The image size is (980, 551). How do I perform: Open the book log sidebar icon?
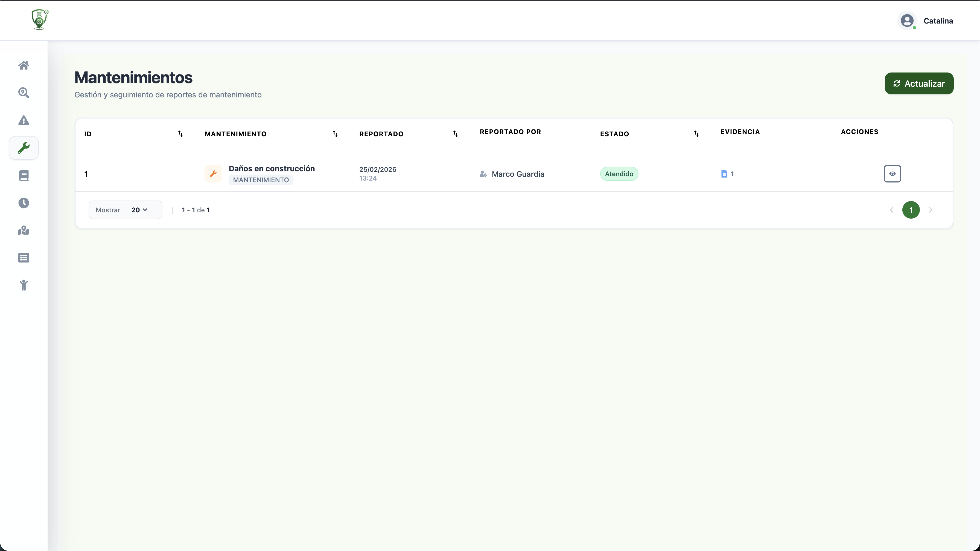pos(24,175)
